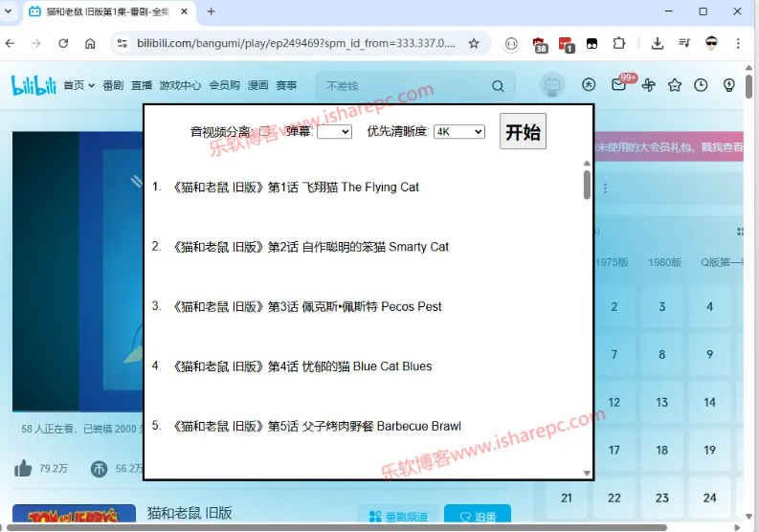The width and height of the screenshot is (759, 532).
Task: Click the bilibili logo
Action: click(33, 85)
